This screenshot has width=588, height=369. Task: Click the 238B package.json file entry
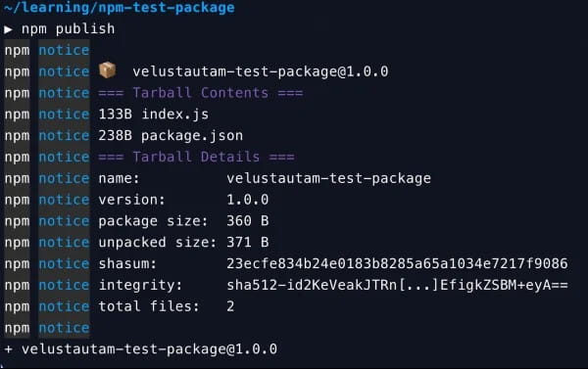171,136
